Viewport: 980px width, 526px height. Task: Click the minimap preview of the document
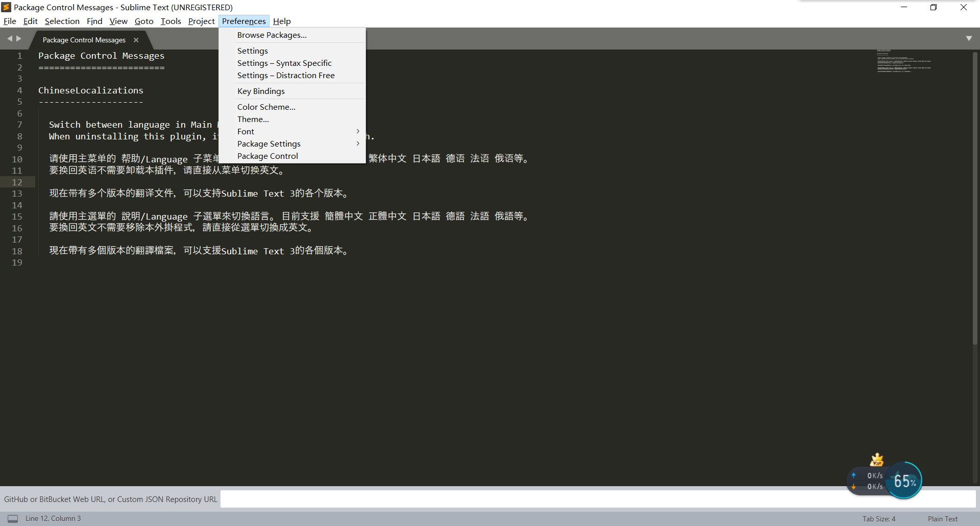click(904, 61)
